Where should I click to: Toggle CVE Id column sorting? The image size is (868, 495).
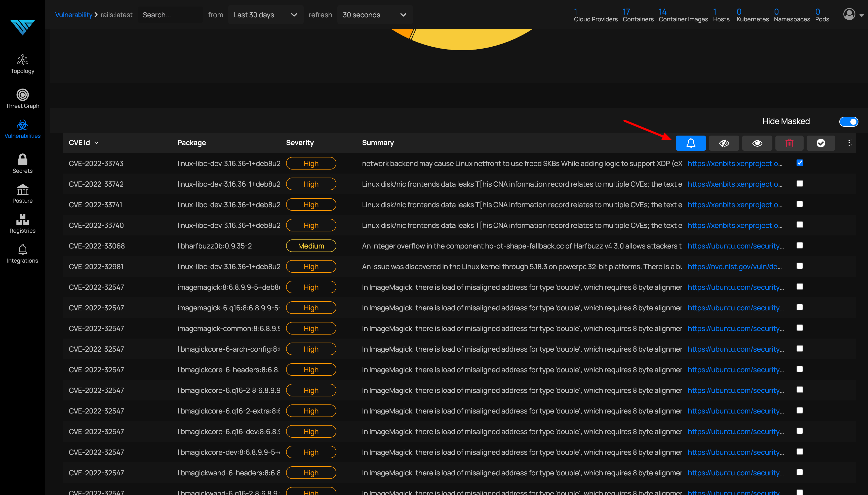tap(83, 142)
